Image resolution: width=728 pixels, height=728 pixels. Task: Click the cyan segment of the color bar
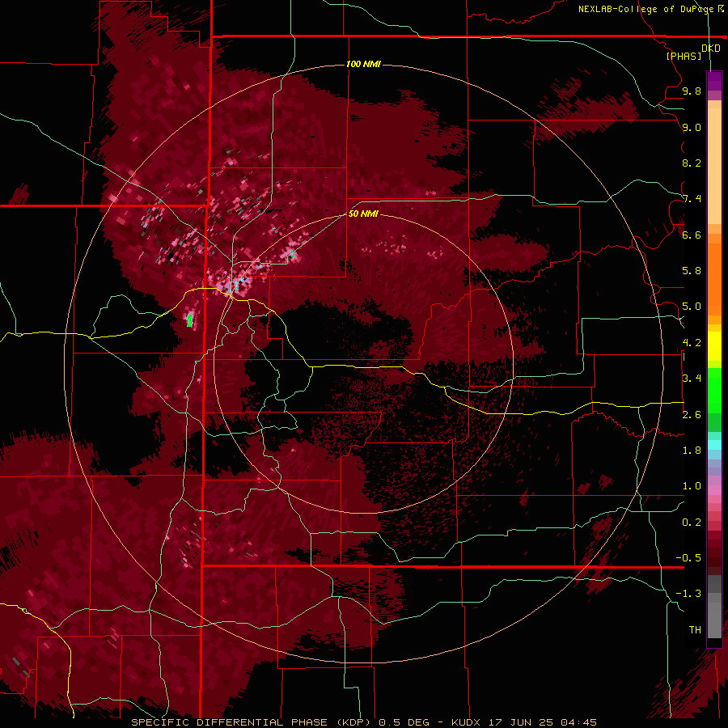tap(714, 445)
